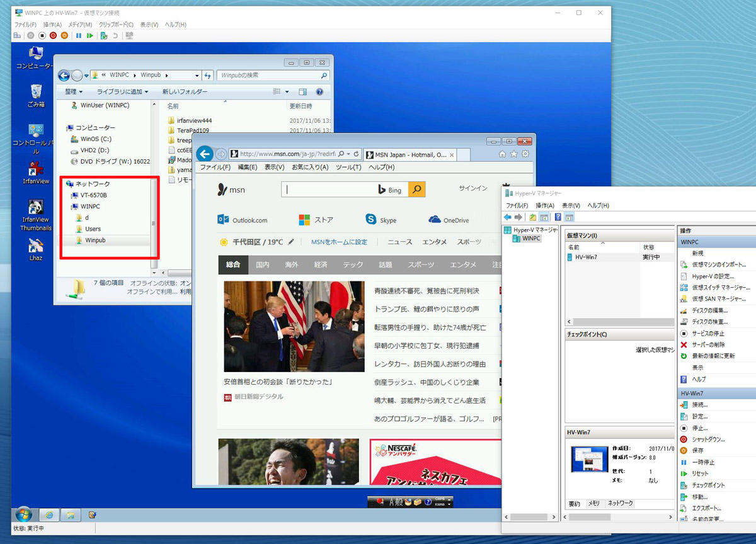This screenshot has height=544, width=756.
Task: Open the Skype icon on MSN
Action: click(371, 220)
